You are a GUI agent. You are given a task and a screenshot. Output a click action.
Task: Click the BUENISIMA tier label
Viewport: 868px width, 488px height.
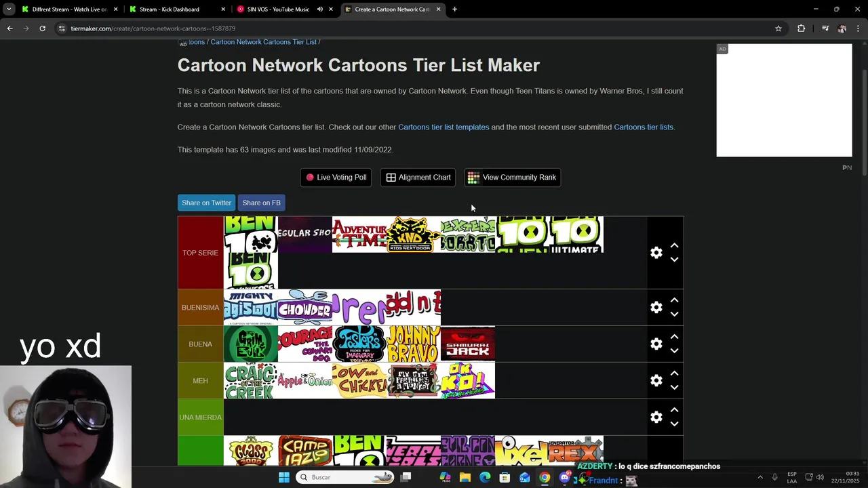coord(200,308)
